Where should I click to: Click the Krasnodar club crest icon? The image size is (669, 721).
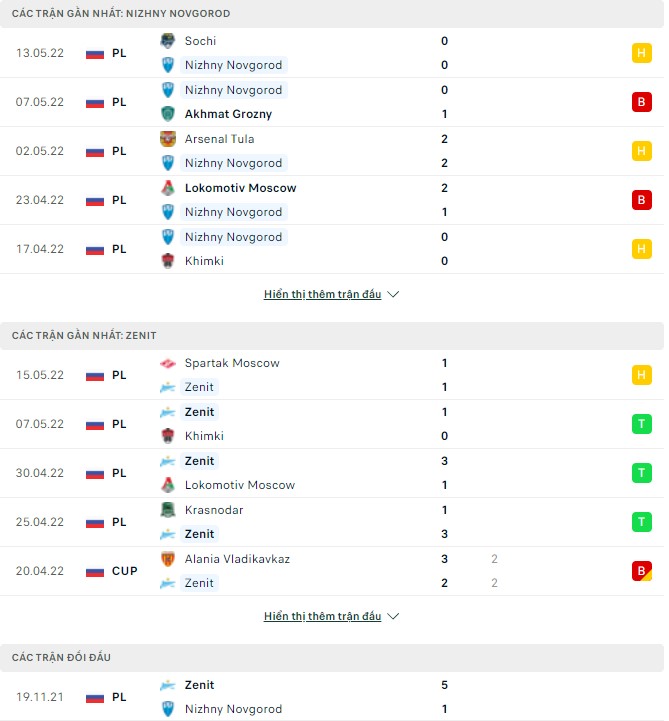pyautogui.click(x=168, y=510)
